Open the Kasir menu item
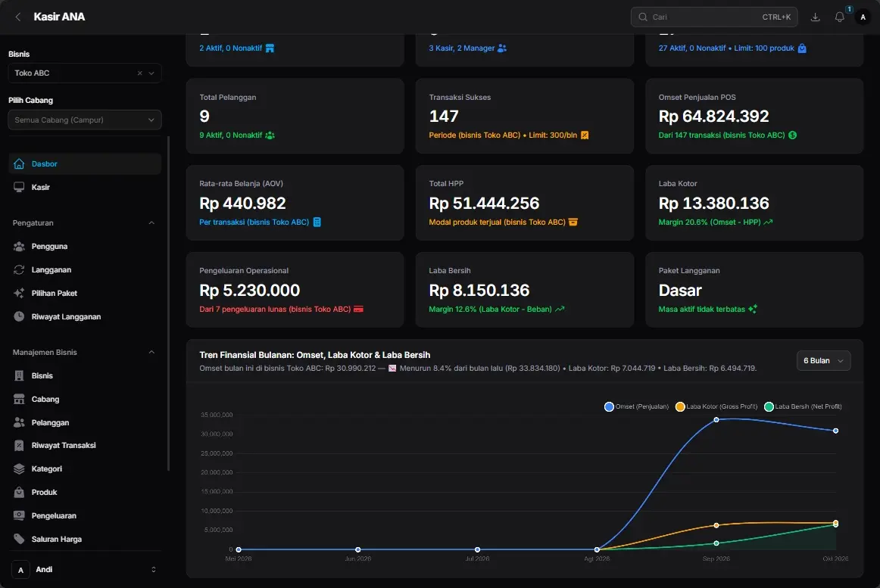The image size is (880, 588). click(85, 188)
